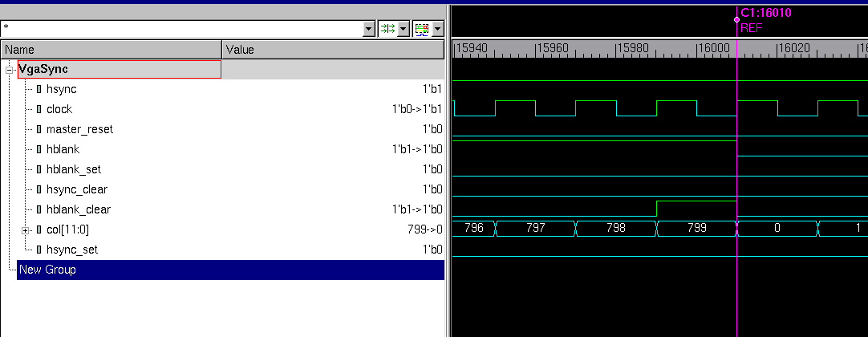Click the green signal-type filter icon
Image resolution: width=868 pixels, height=337 pixels.
pyautogui.click(x=387, y=28)
